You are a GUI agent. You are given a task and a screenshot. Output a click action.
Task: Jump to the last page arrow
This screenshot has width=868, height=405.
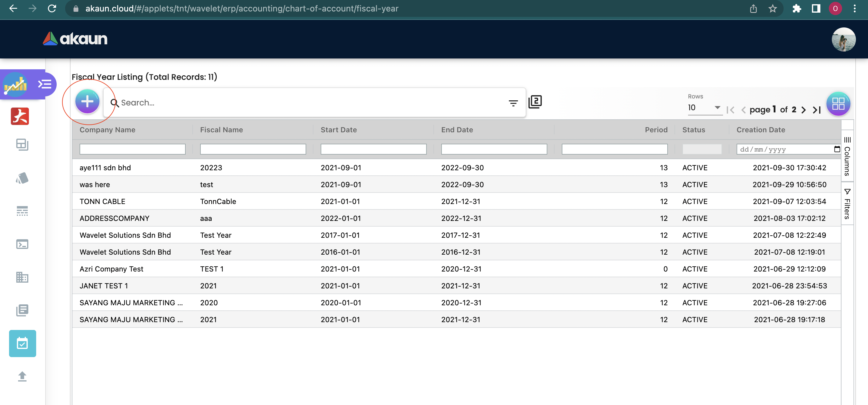point(817,110)
